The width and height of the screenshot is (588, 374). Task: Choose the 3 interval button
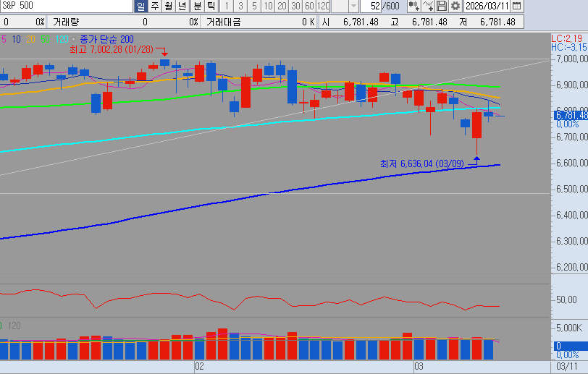click(240, 6)
